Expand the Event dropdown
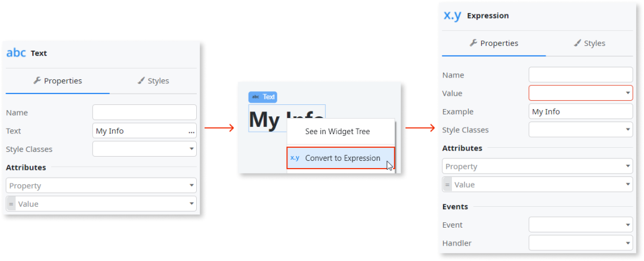This screenshot has height=261, width=644. click(x=580, y=225)
